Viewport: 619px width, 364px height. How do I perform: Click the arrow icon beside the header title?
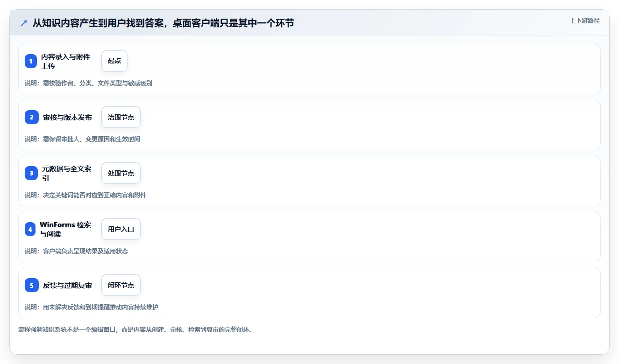[x=24, y=23]
